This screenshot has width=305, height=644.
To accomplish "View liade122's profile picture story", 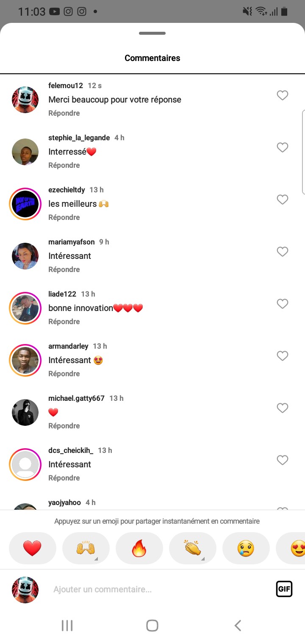I will click(x=25, y=308).
